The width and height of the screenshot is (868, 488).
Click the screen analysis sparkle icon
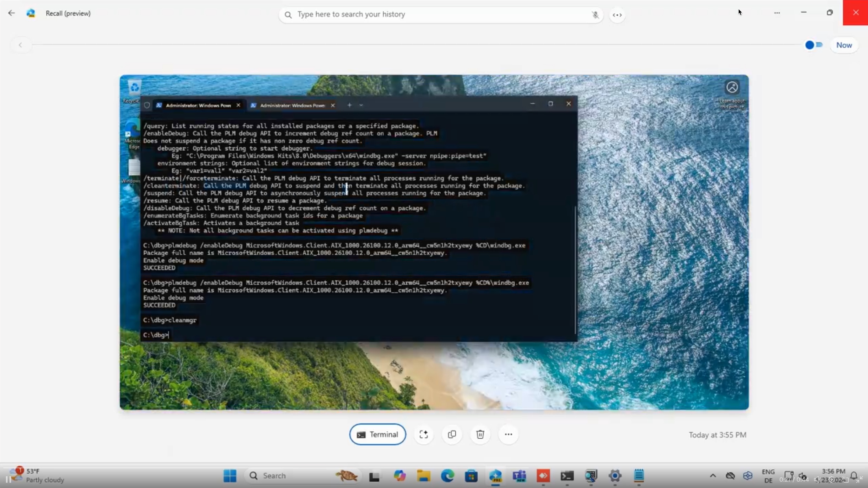424,434
